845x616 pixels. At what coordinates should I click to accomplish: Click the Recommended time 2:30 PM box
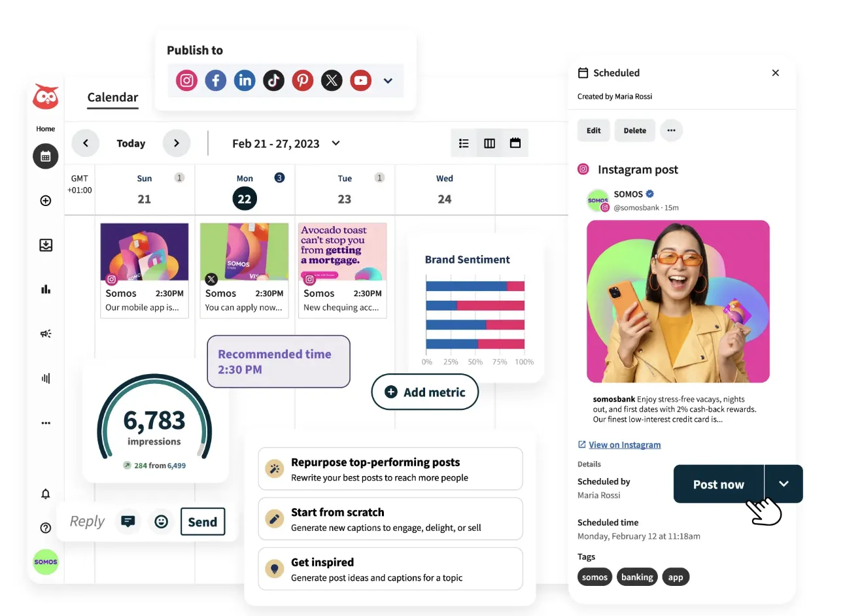pyautogui.click(x=279, y=362)
